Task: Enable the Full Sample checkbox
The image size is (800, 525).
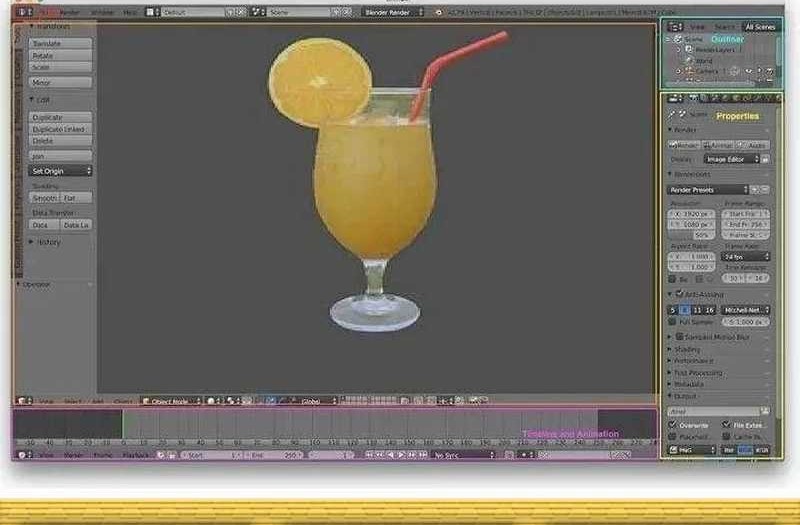Action: click(672, 322)
